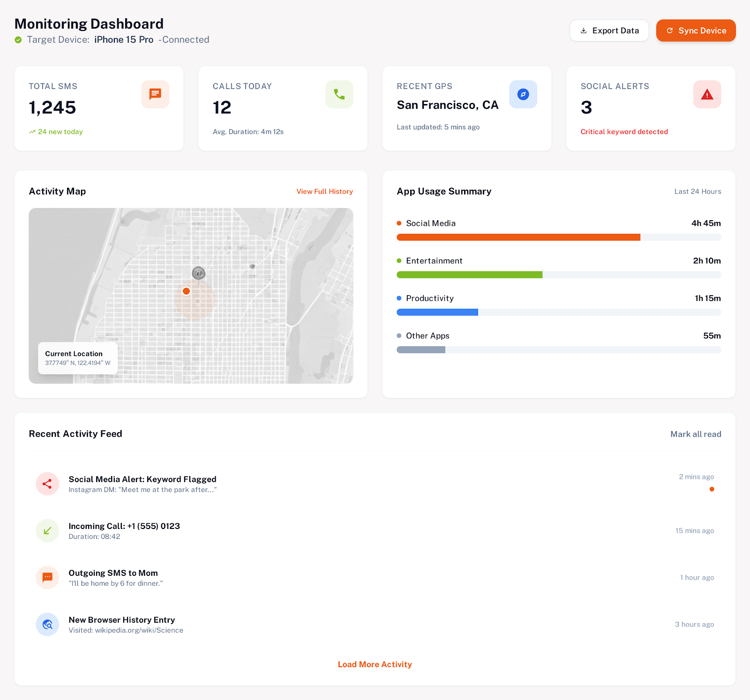This screenshot has width=750, height=700.
Task: Click the SMS message icon on Total SMS card
Action: coord(155,94)
